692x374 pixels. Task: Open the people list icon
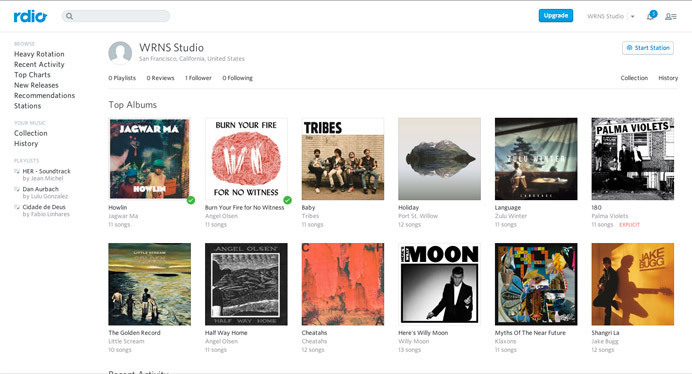[x=671, y=16]
